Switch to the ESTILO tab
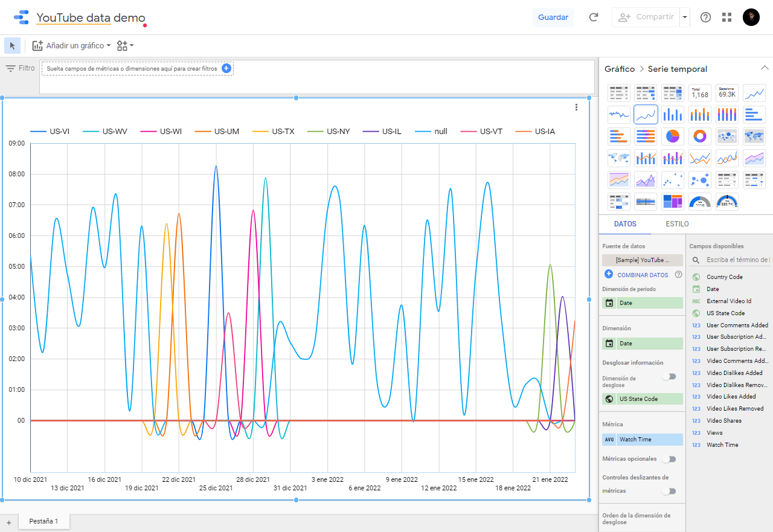Screen dimensions: 773x532 click(677, 224)
